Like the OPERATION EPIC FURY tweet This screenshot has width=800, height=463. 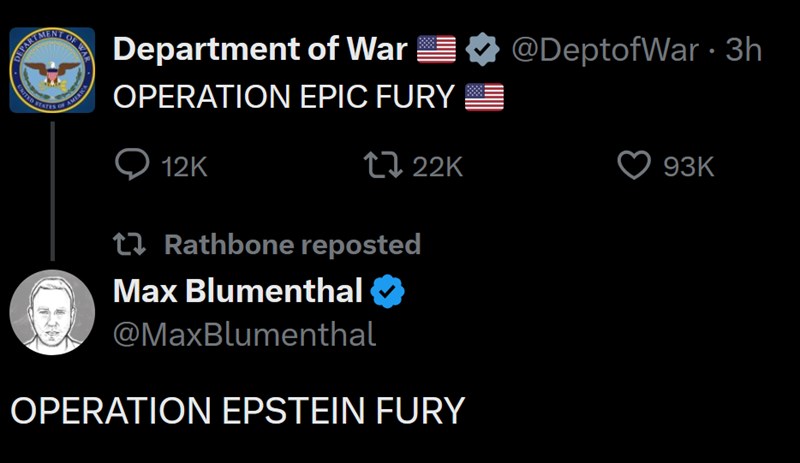pos(634,165)
